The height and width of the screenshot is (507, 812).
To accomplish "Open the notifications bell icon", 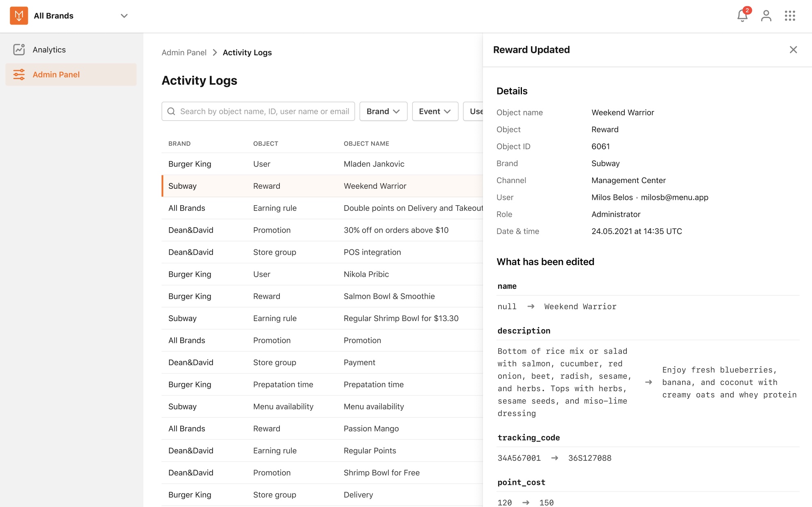I will click(742, 16).
